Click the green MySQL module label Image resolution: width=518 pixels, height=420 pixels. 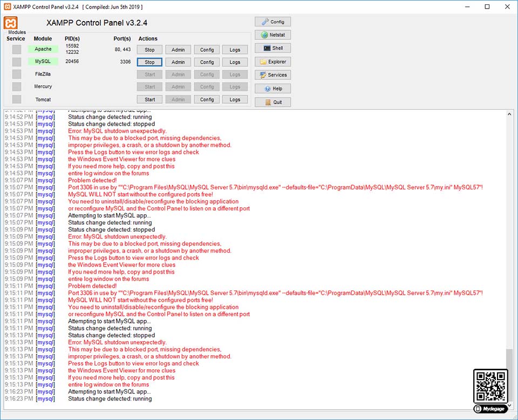point(43,62)
